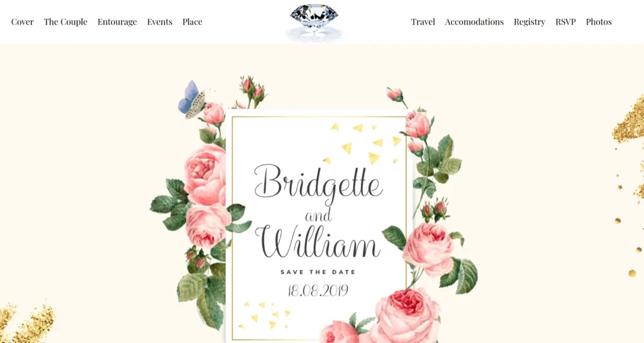Click the word 'and' between names

(x=318, y=216)
